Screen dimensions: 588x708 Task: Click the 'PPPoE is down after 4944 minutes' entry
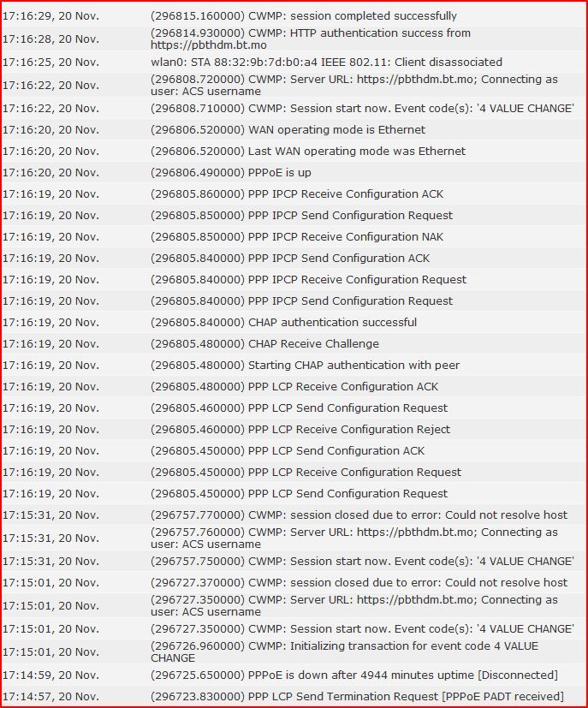294,675
